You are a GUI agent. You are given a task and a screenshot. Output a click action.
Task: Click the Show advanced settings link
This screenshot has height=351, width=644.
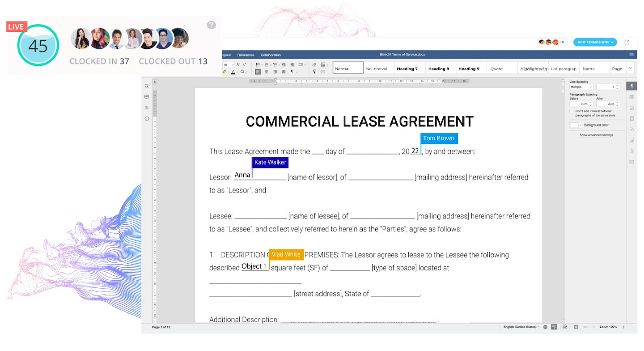pyautogui.click(x=596, y=135)
